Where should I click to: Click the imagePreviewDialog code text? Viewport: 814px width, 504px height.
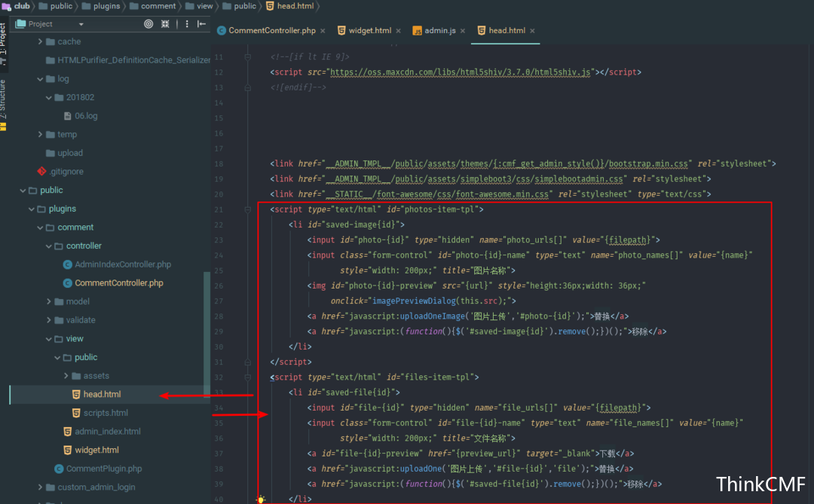coord(414,301)
